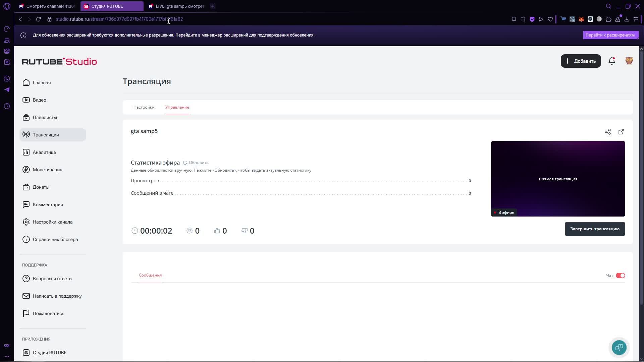
Task: Switch to LIVE: gta samp5 browser tab
Action: tap(177, 6)
